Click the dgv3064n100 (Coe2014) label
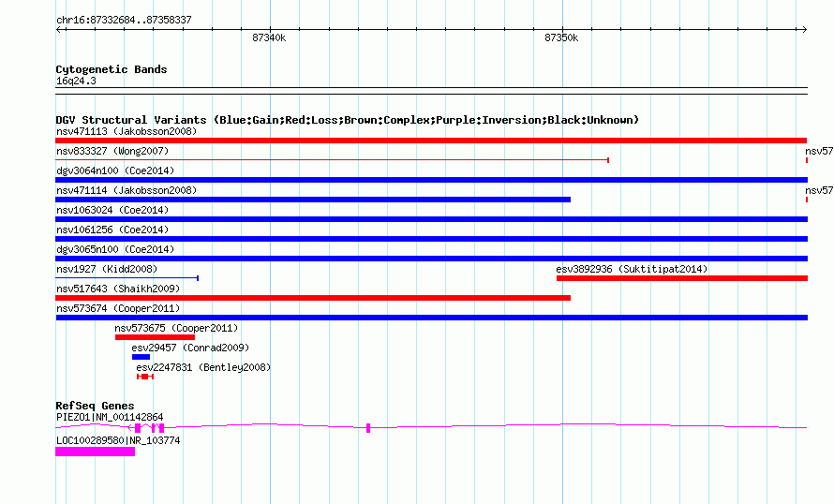 pyautogui.click(x=115, y=170)
